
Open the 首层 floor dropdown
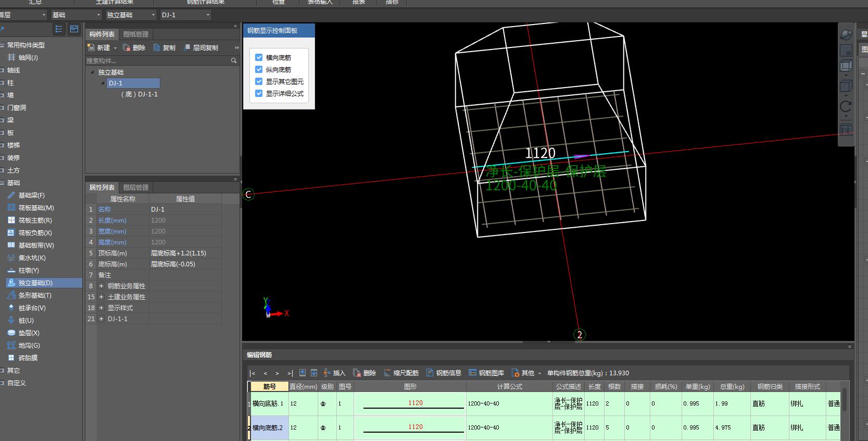click(23, 15)
